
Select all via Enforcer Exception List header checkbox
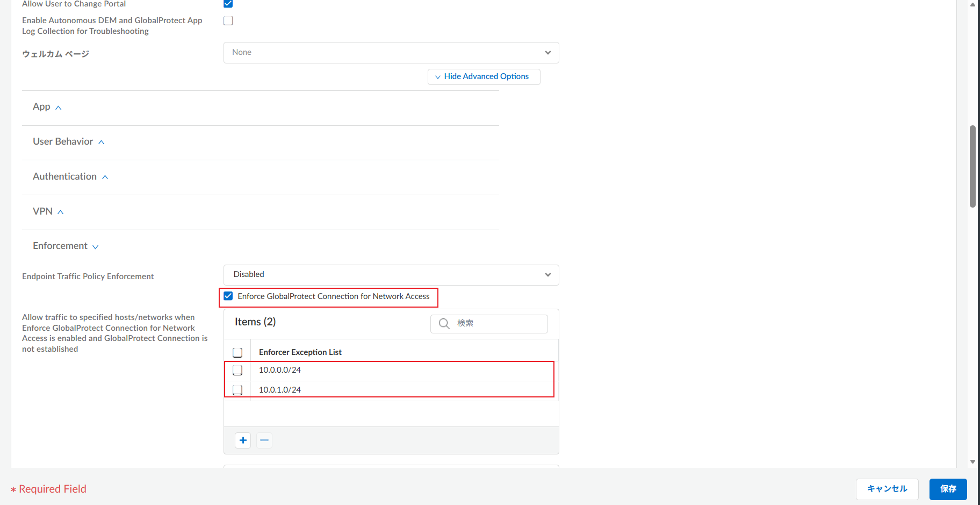[237, 352]
